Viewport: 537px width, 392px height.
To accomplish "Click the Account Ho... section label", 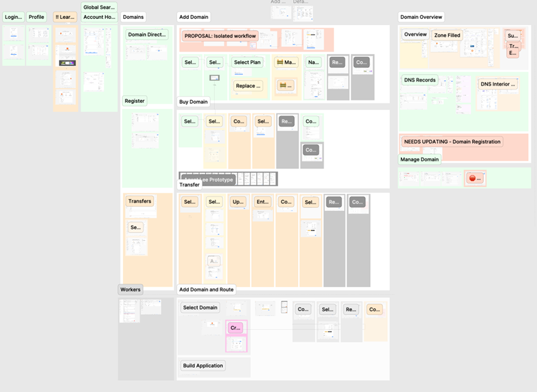I will coord(99,17).
